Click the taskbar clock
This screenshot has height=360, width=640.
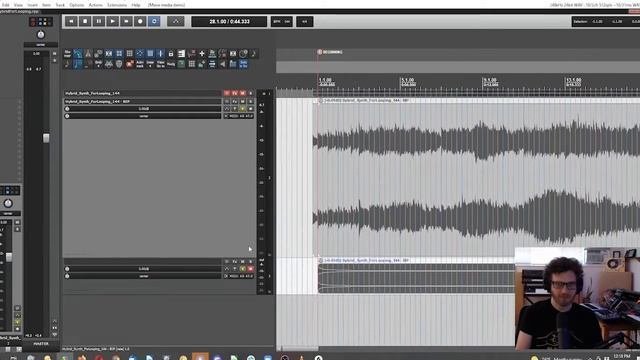click(x=621, y=356)
